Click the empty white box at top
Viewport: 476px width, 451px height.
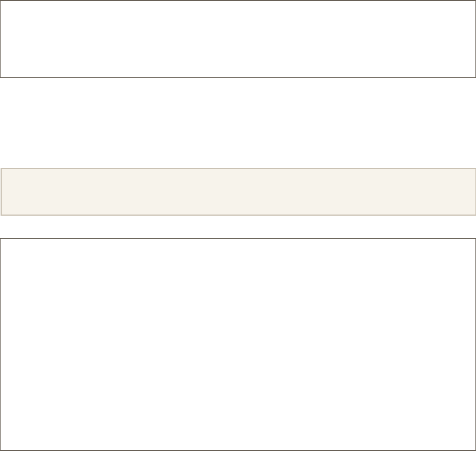[x=237, y=39]
